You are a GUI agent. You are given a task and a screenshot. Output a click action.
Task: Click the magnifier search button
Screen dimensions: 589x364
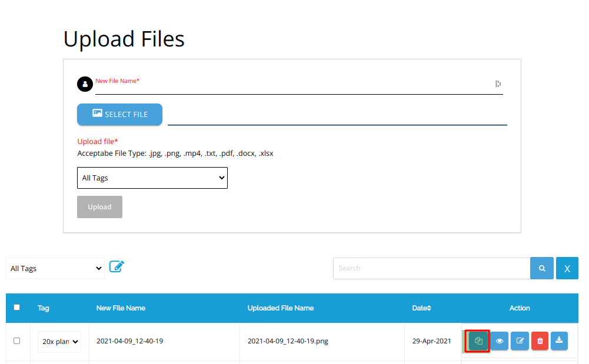[x=541, y=268]
